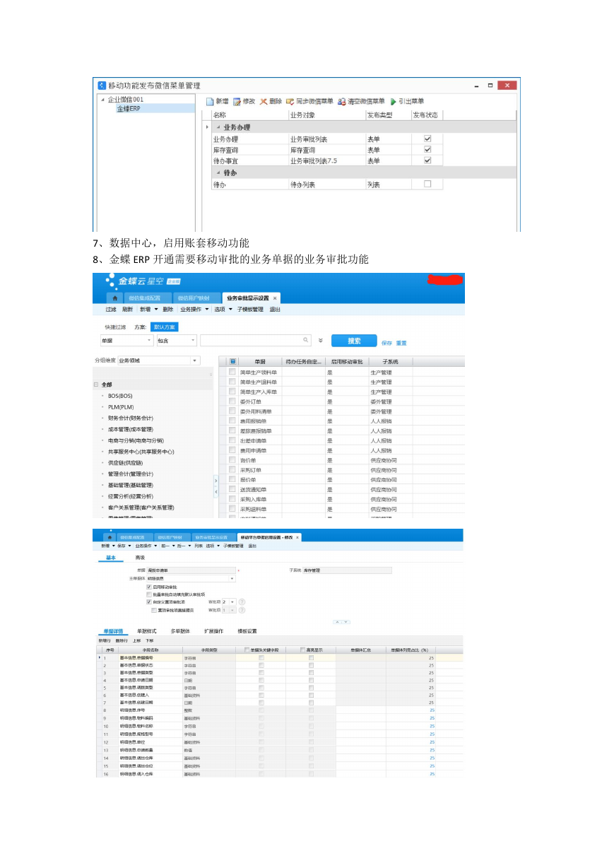
Task: Switch to the 单据样式 tab
Action: coord(146,631)
